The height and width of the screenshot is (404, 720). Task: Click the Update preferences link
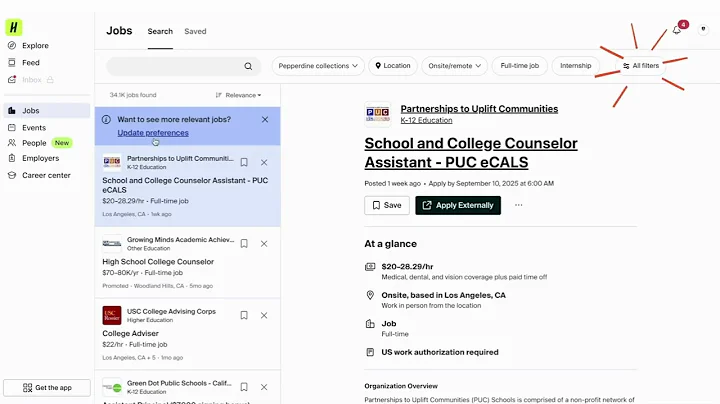153,133
